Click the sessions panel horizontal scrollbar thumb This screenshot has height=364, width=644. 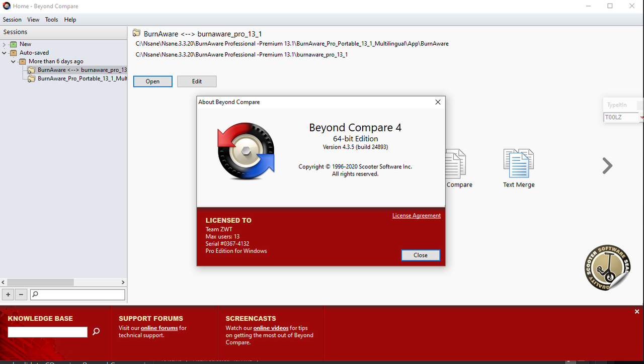(40, 283)
